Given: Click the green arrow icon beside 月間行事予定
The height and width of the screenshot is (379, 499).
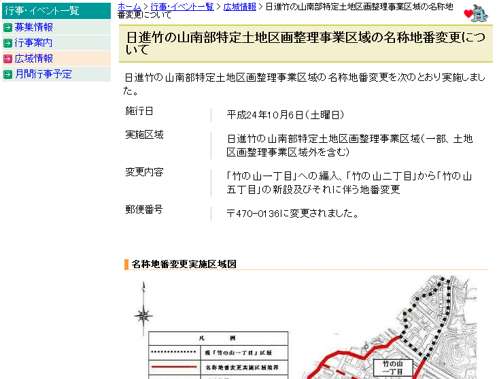Looking at the screenshot, I should pos(7,74).
